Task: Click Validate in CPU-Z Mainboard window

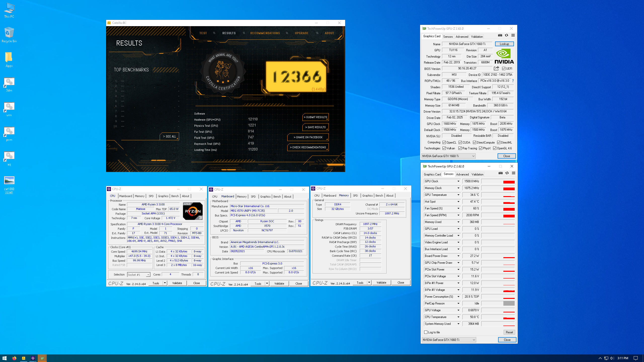Action: pos(279,284)
